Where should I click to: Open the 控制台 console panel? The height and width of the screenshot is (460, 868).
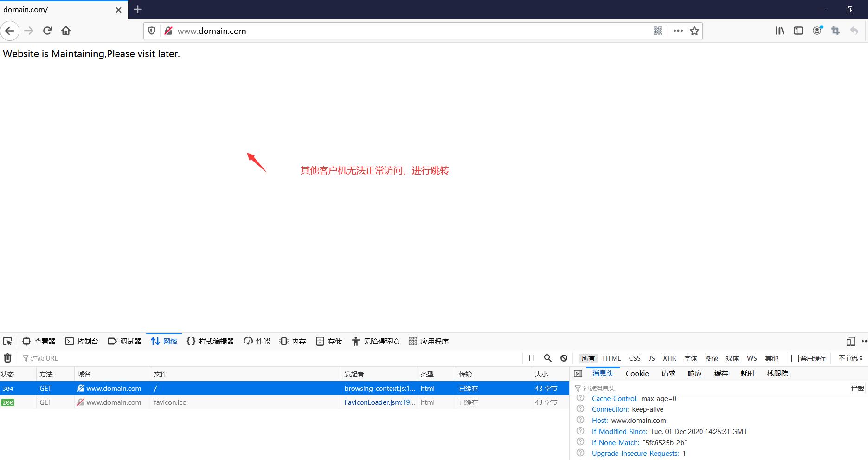(x=82, y=341)
